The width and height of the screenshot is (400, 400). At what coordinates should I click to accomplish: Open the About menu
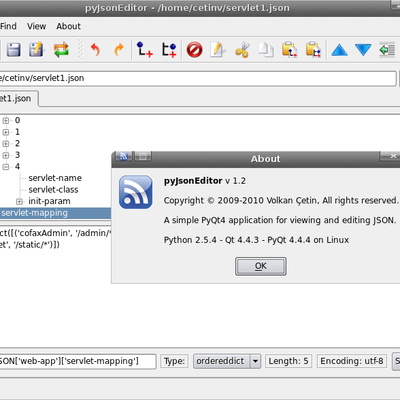click(x=68, y=26)
